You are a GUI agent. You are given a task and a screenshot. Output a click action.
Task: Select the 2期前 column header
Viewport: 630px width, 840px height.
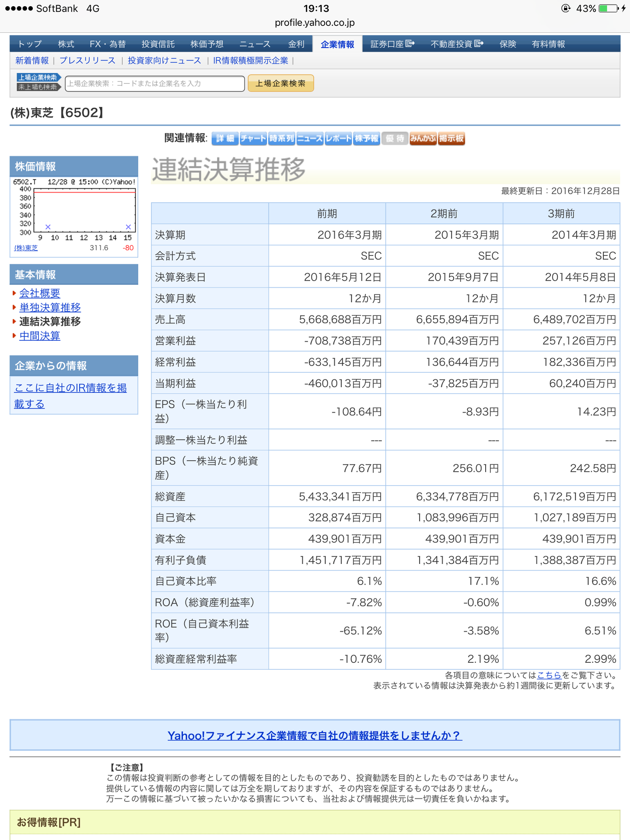444,213
